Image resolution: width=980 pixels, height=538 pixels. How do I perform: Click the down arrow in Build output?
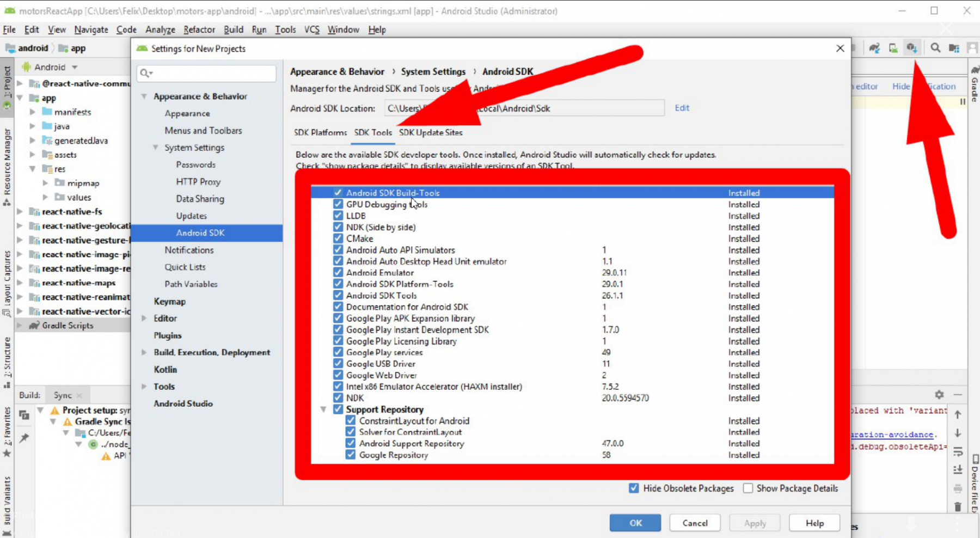958,433
